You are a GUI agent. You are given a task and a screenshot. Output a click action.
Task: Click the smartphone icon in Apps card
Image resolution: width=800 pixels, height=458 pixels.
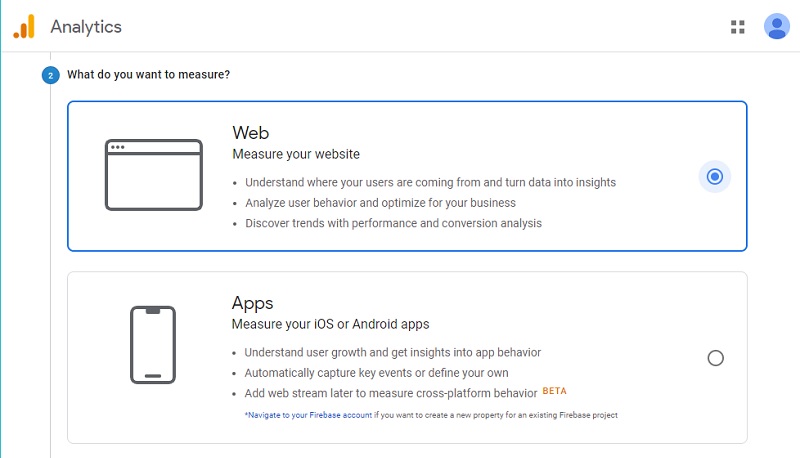coord(152,345)
